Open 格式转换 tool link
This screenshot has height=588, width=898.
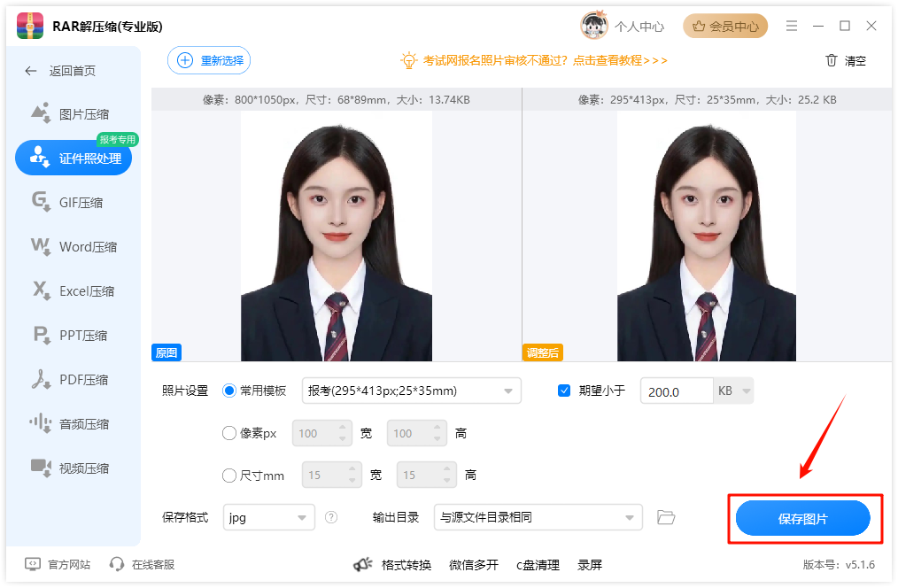tap(406, 565)
